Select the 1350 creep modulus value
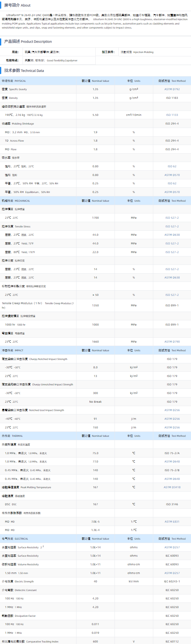Image resolution: width=191 pixels, height=644 pixels. 95,305
